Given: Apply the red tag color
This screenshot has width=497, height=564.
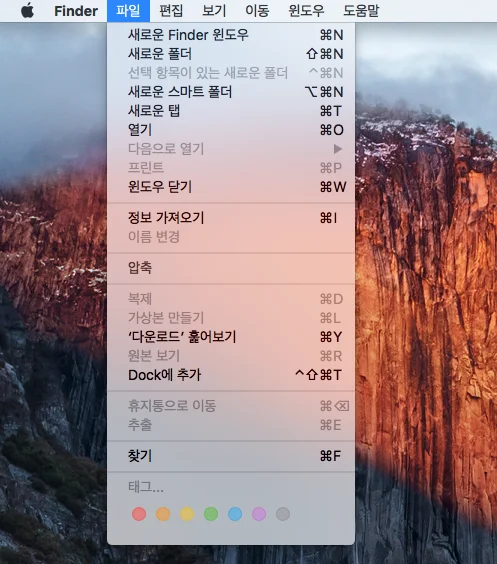Looking at the screenshot, I should click(139, 514).
